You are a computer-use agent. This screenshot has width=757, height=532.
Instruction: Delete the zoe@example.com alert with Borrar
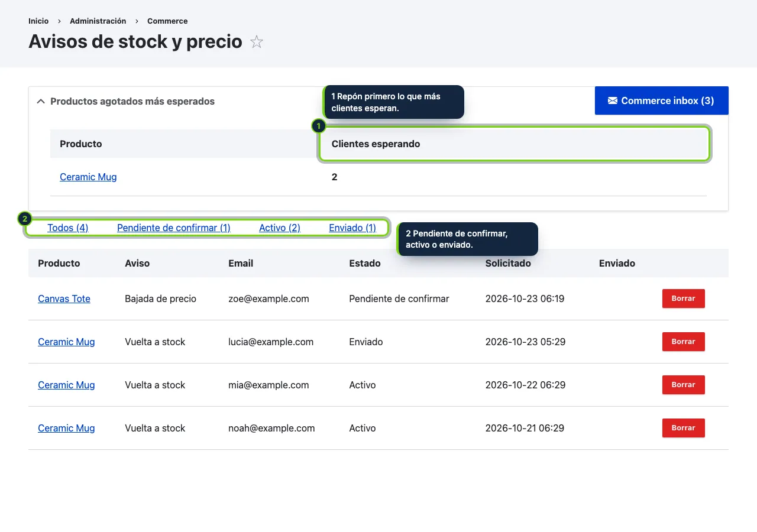click(x=684, y=299)
